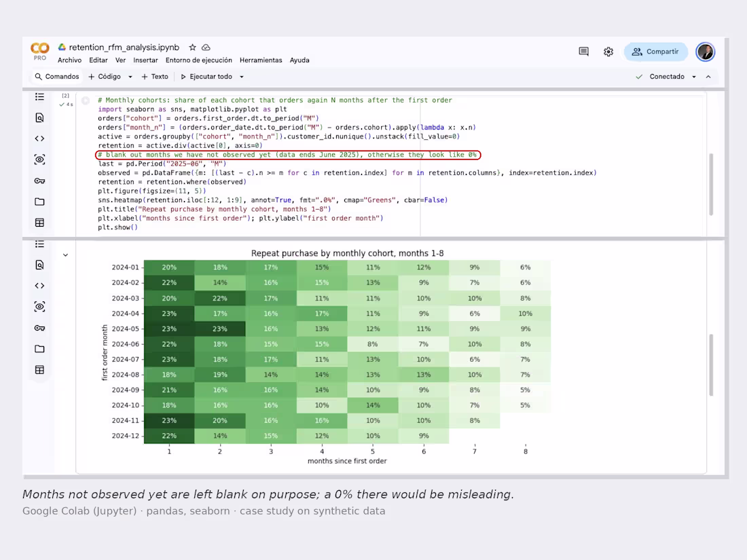Open the files folder icon beside the heatmap
This screenshot has height=560, width=747.
pyautogui.click(x=39, y=349)
